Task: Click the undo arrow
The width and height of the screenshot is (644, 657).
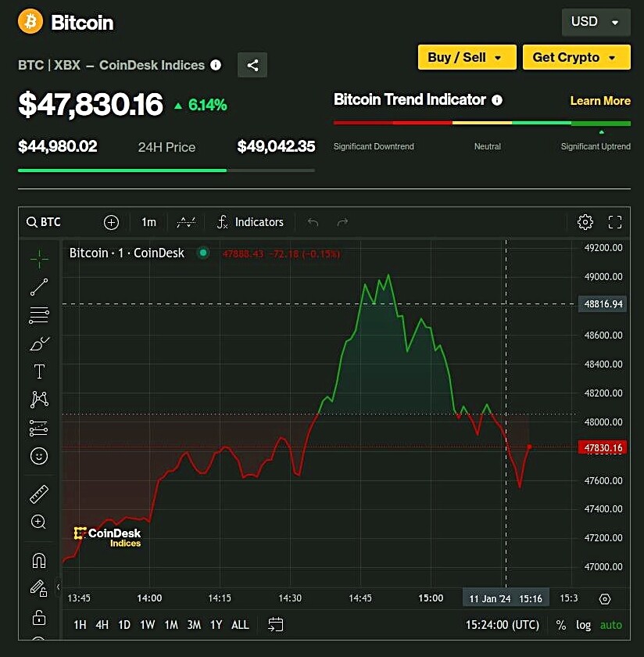Action: coord(313,222)
